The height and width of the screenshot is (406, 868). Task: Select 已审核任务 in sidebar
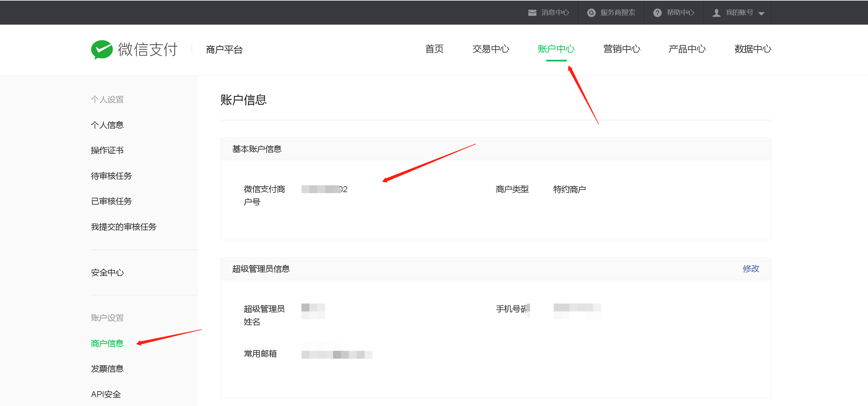111,201
